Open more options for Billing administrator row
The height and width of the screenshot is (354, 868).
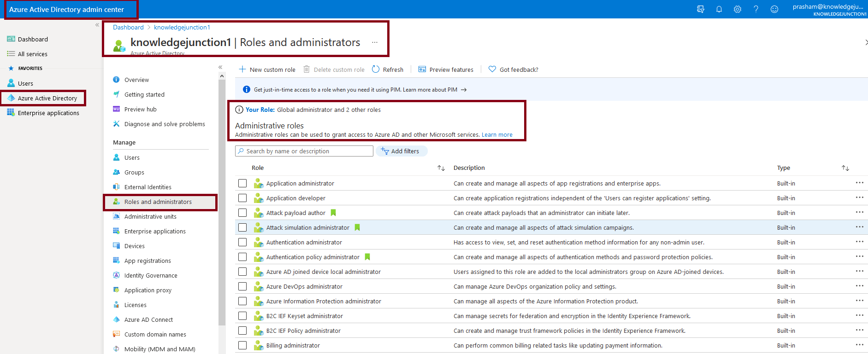pos(860,345)
